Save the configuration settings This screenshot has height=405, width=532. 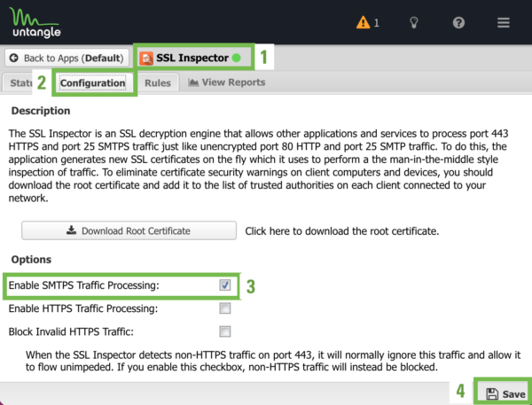click(505, 393)
